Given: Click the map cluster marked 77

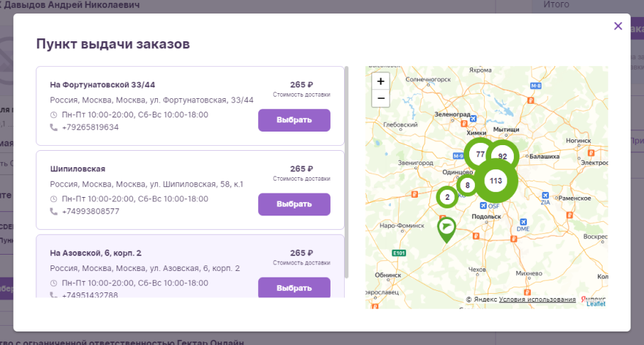Looking at the screenshot, I should pyautogui.click(x=481, y=154).
